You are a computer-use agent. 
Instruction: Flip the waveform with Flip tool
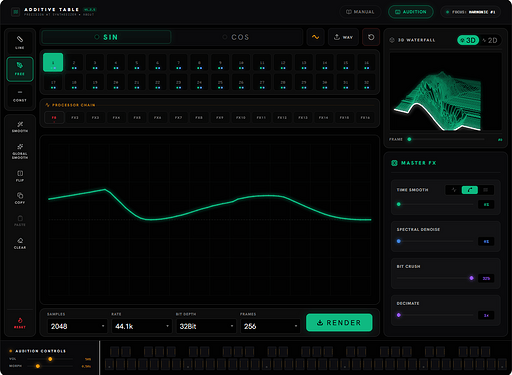(x=20, y=176)
